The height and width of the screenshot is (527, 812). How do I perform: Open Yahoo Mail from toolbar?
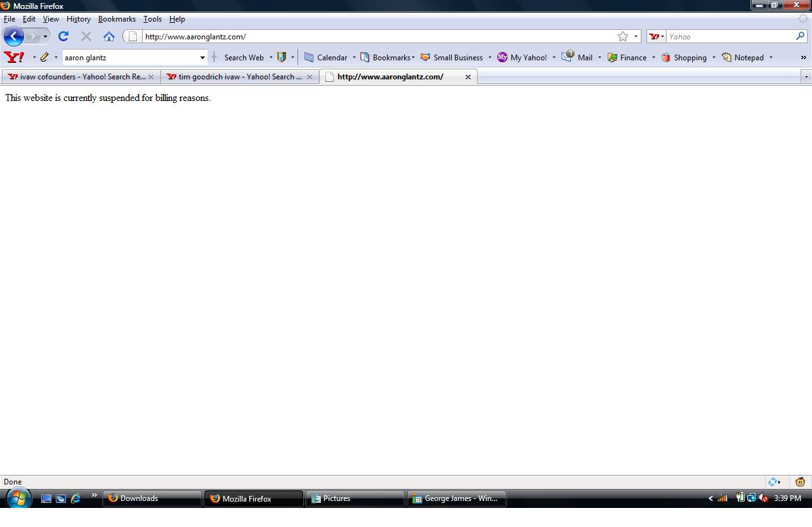tap(577, 57)
